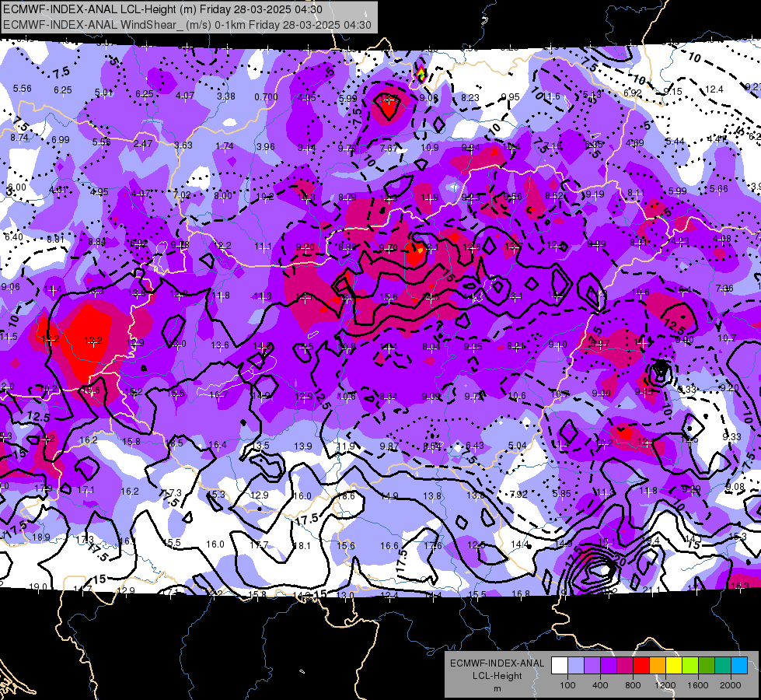Click the wind shear value 8.23
The image size is (761, 700).
470,98
